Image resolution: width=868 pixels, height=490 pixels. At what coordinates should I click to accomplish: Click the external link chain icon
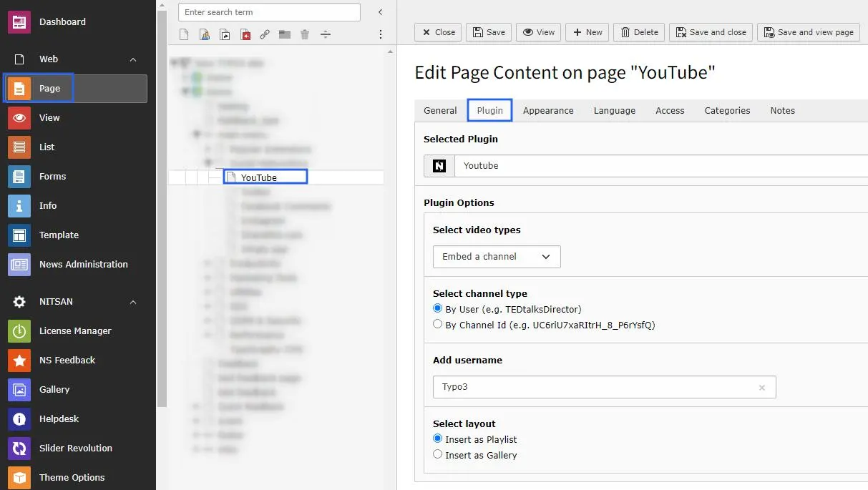[265, 34]
